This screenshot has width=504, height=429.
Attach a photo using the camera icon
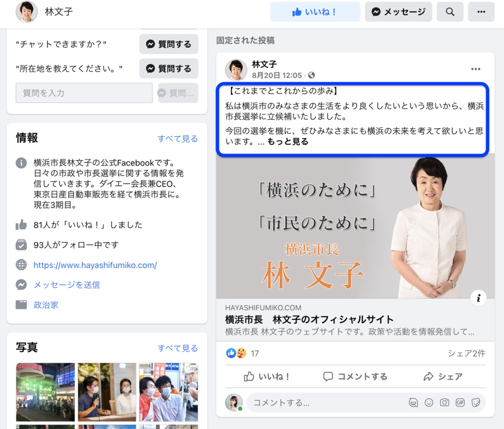pos(444,402)
